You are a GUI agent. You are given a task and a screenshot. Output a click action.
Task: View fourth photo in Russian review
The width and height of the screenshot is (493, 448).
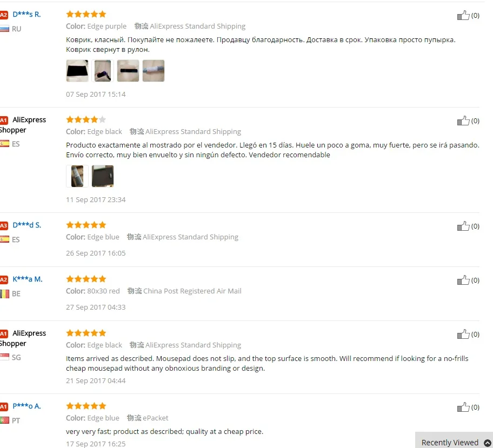(154, 71)
